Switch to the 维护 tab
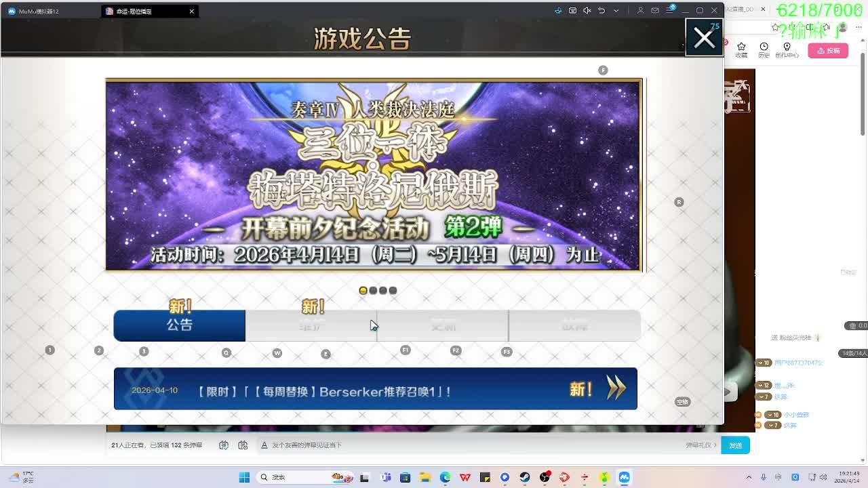Viewport: 868px width, 488px height. (x=311, y=325)
